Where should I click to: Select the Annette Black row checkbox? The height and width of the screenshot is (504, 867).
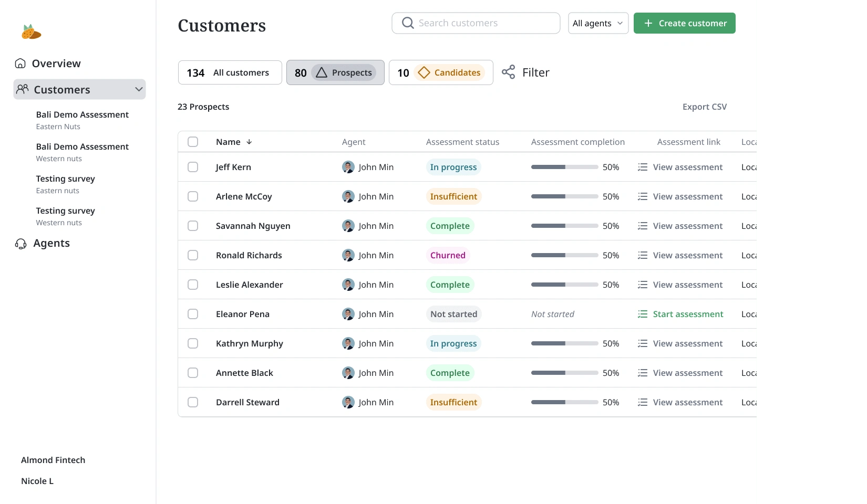(193, 373)
